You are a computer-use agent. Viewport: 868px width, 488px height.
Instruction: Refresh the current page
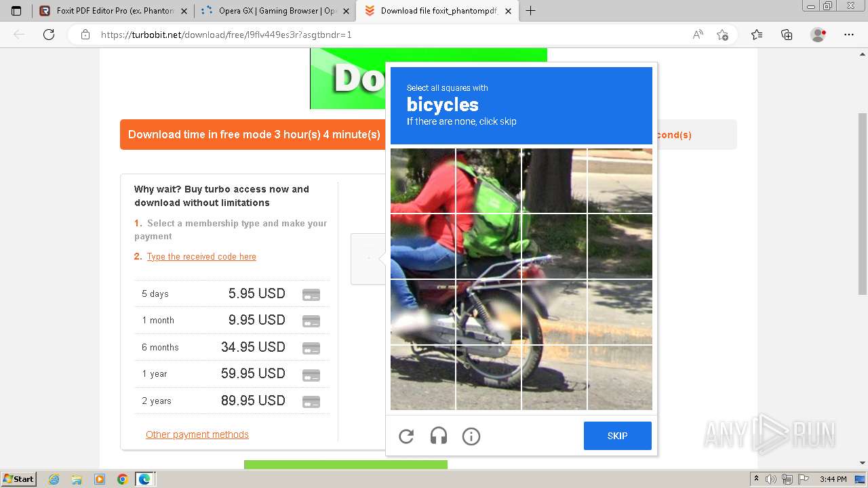point(49,35)
